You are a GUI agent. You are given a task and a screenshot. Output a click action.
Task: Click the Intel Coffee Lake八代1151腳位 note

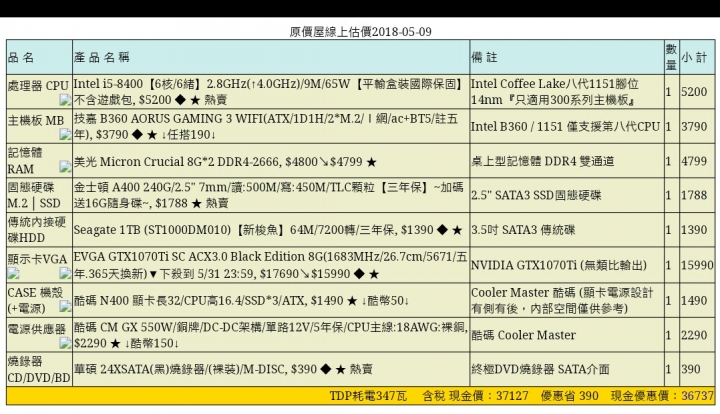click(555, 92)
